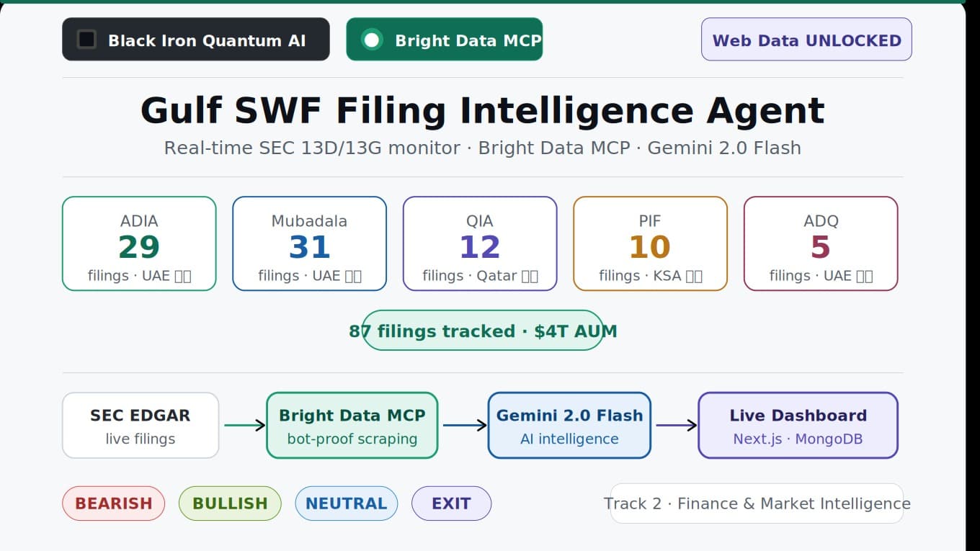
Task: Filter by the NEUTRAL tag
Action: tap(347, 503)
